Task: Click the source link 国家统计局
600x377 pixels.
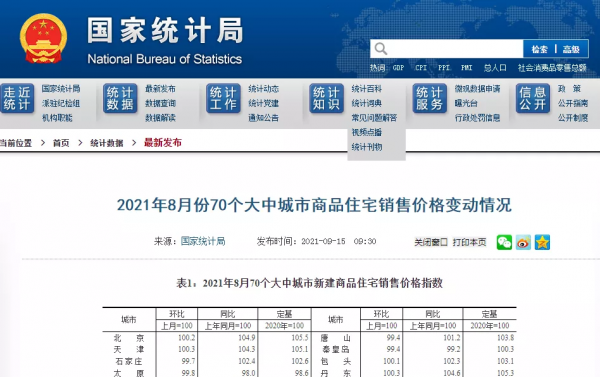Action: tap(203, 242)
